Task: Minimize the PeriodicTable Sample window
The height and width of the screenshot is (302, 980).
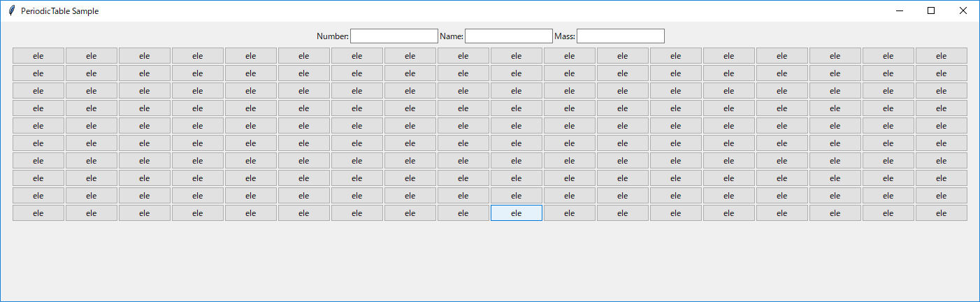Action: point(900,11)
